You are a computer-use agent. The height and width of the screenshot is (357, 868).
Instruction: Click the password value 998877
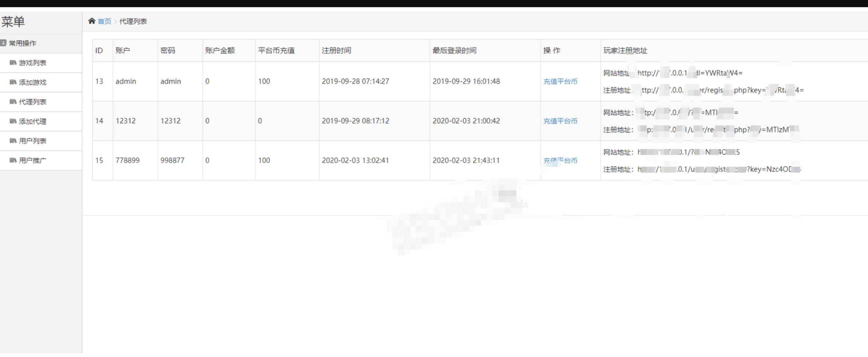172,161
